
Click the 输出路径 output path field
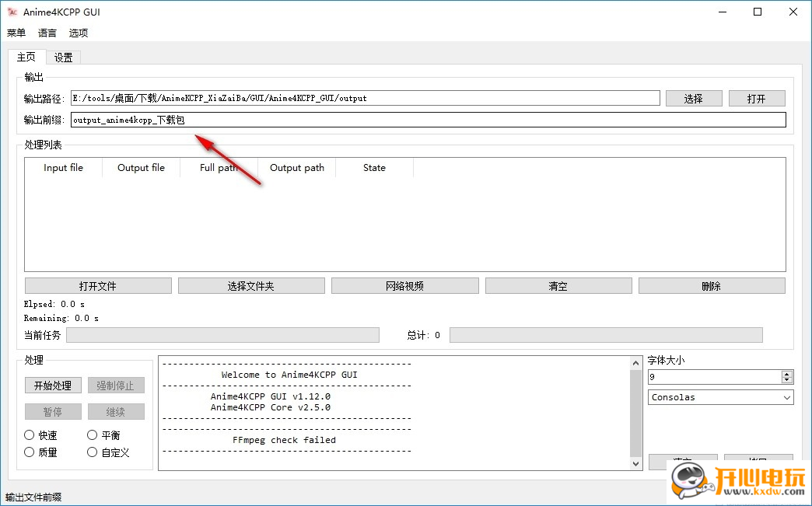click(365, 98)
